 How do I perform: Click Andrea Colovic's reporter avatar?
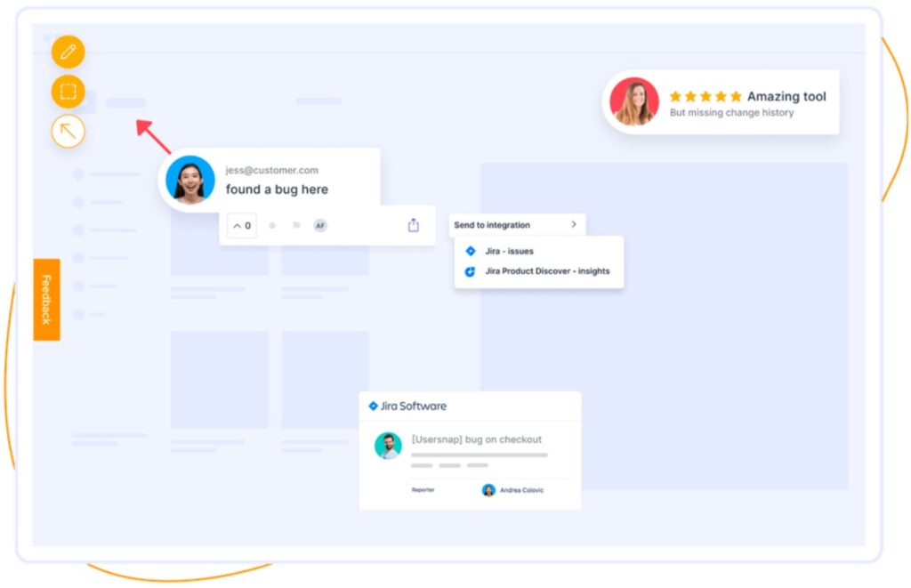click(488, 489)
